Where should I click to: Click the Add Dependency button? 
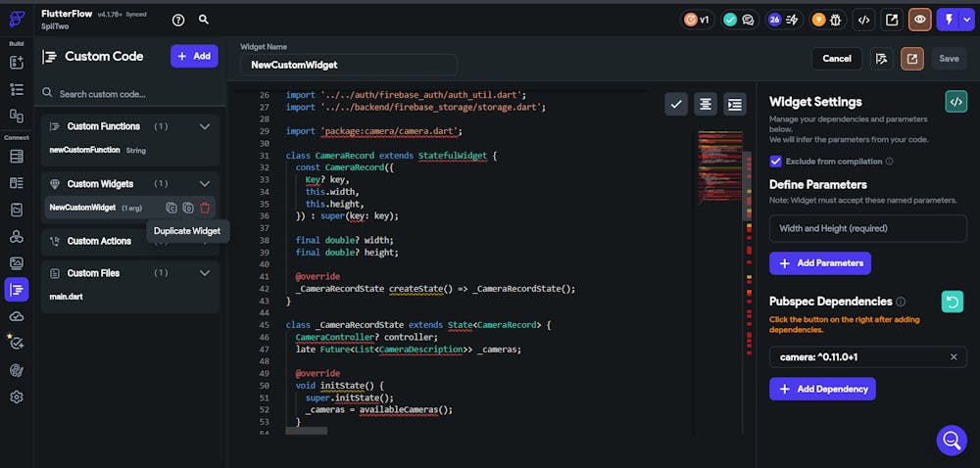pyautogui.click(x=822, y=389)
